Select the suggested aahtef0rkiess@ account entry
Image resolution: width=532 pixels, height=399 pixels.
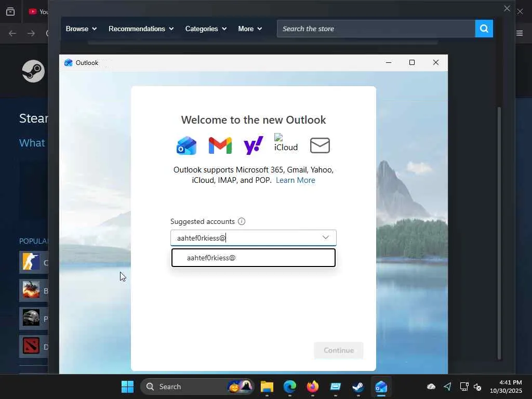click(253, 258)
